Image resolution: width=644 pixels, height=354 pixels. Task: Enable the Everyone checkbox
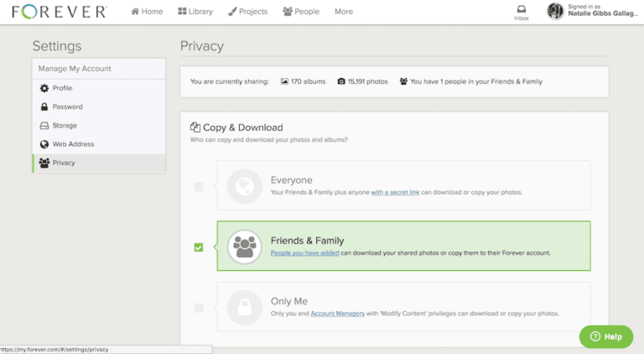pyautogui.click(x=199, y=186)
